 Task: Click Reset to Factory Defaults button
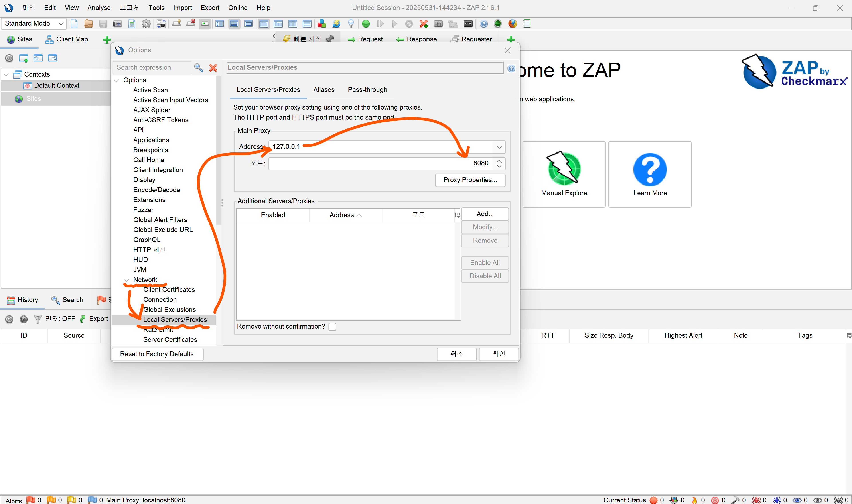157,354
